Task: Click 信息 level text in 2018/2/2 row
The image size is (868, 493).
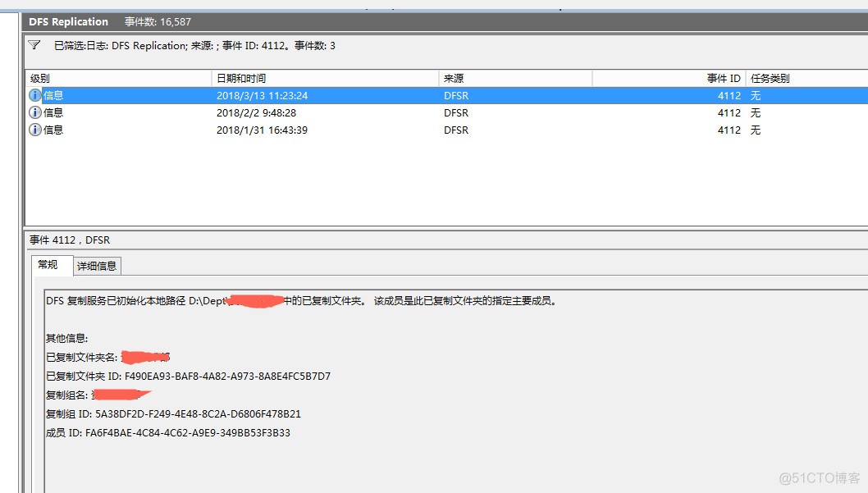Action: tap(53, 113)
